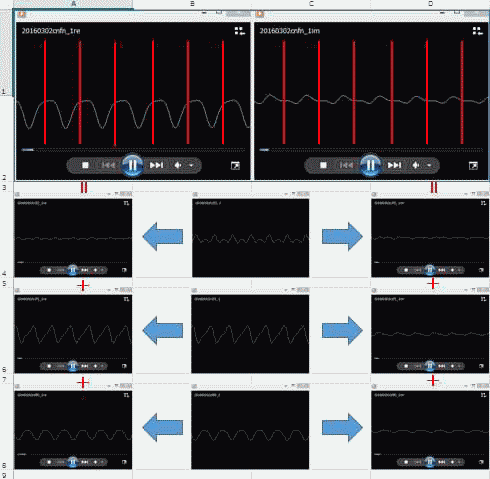Viewport: 490px width, 479px height.
Task: Select spreadsheet row header 5
Action: click(x=6, y=284)
